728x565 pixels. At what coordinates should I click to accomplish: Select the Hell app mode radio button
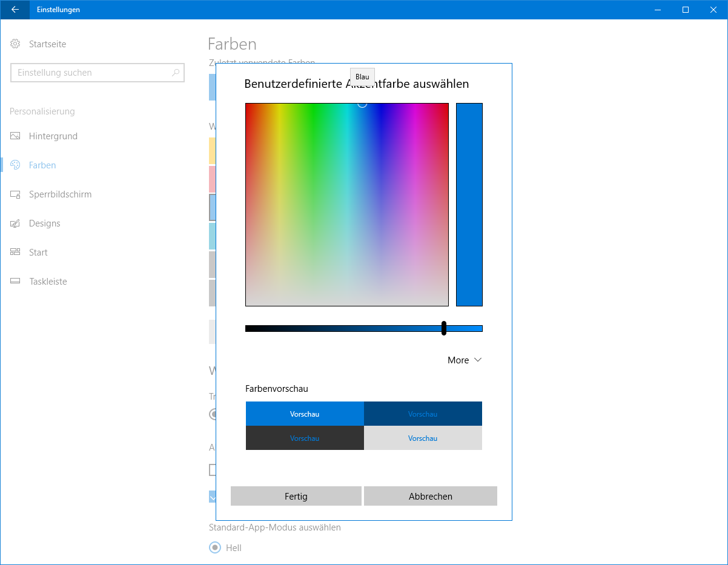[x=214, y=547]
